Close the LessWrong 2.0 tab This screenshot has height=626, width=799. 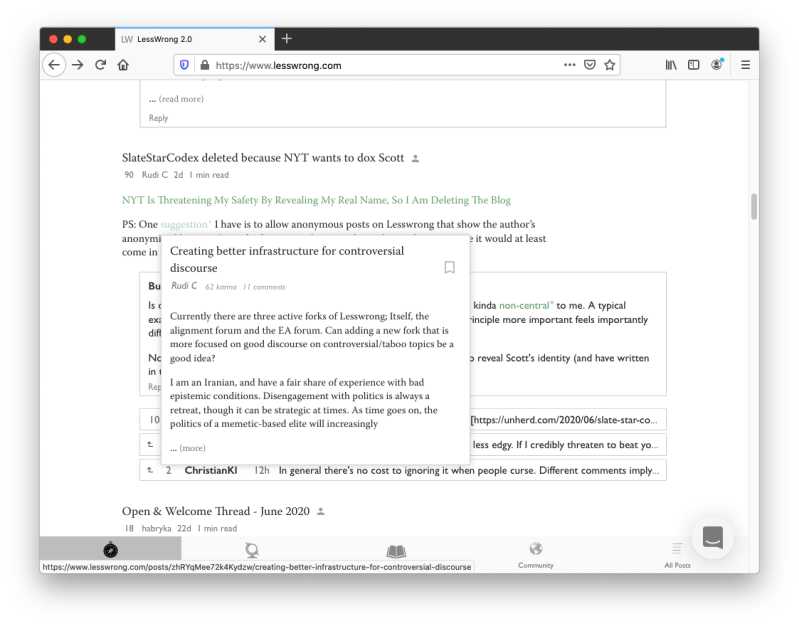262,39
